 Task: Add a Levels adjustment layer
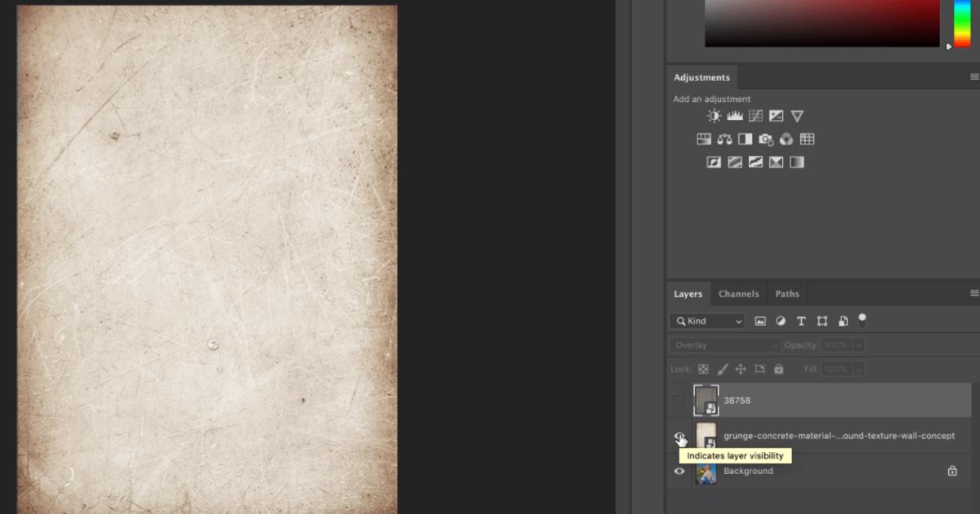pos(734,115)
